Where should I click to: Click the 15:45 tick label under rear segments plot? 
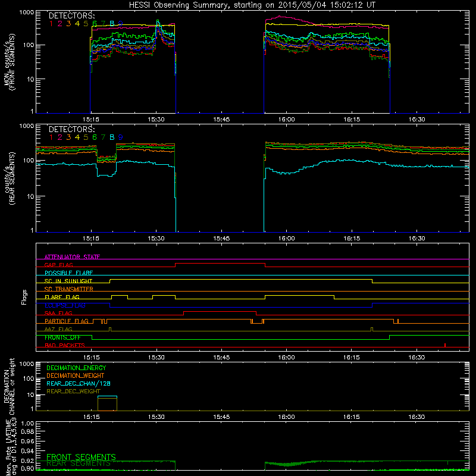click(x=221, y=239)
